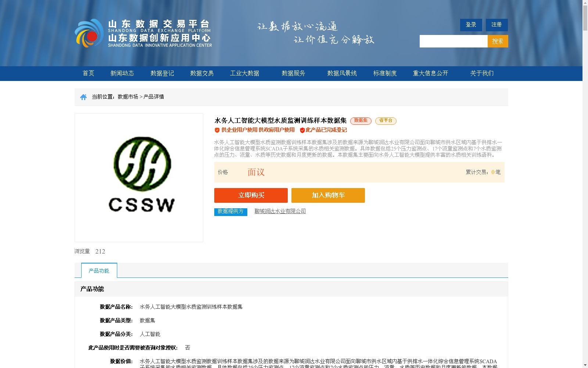
Task: Click the scrollbar up arrow
Action: (585, 3)
